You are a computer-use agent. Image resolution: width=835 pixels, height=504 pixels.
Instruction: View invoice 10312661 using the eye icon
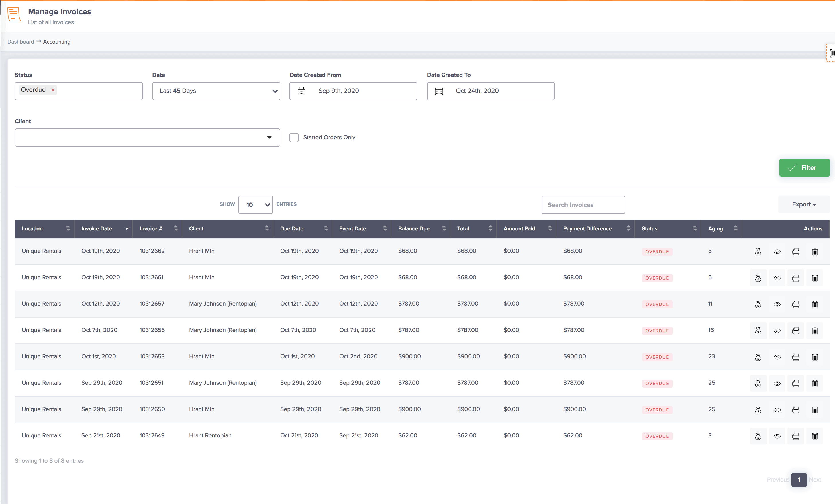[x=777, y=278]
